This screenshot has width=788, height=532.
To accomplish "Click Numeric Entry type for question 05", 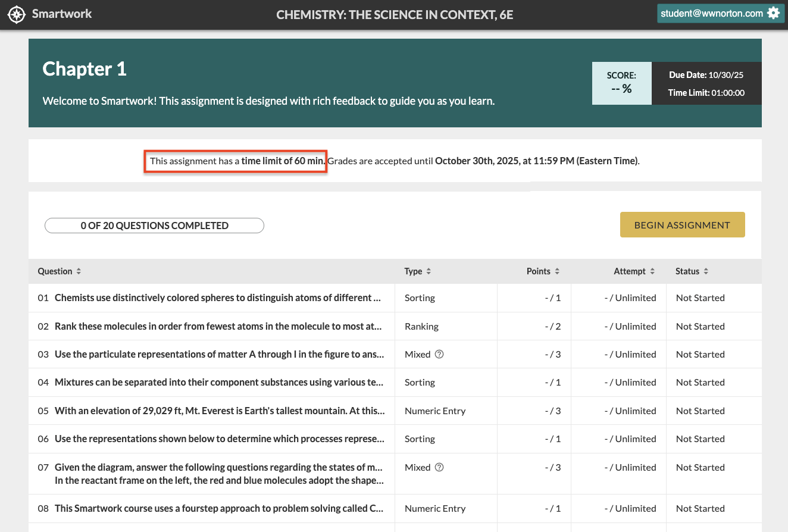I will click(435, 411).
